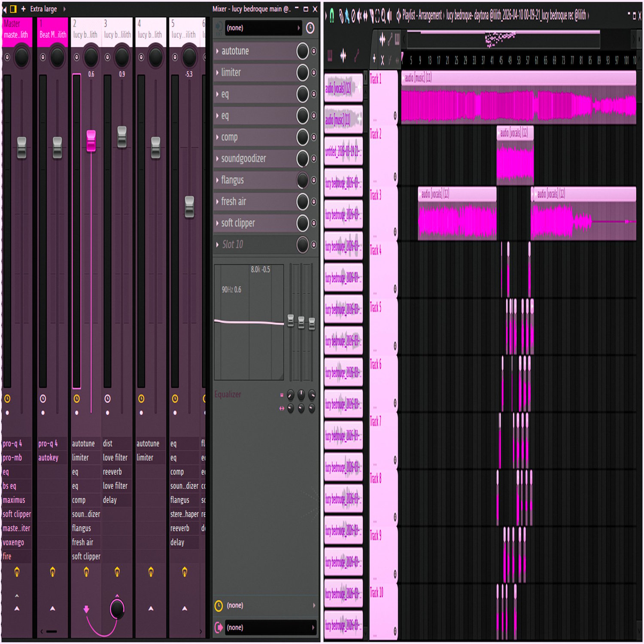The width and height of the screenshot is (644, 644).
Task: Open the flangus slot arrow menu
Action: 217,180
